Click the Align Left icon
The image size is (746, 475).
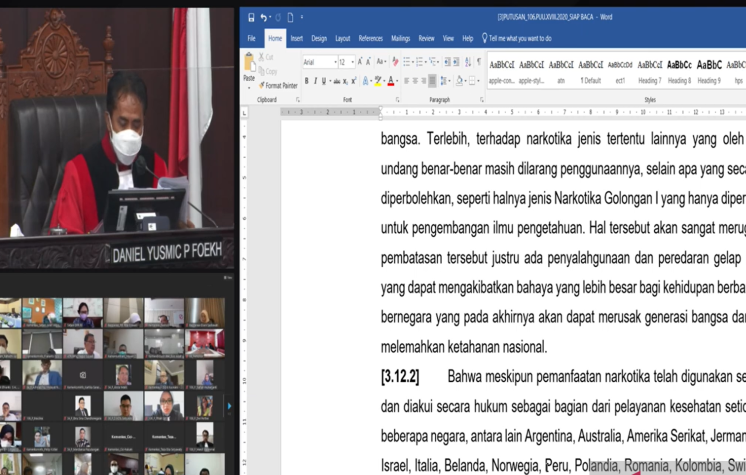click(x=406, y=81)
